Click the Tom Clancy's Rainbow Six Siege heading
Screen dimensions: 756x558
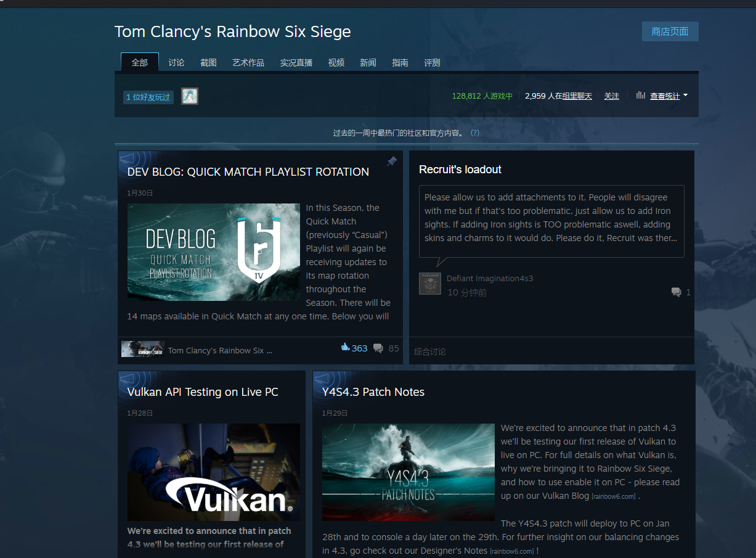pyautogui.click(x=233, y=32)
